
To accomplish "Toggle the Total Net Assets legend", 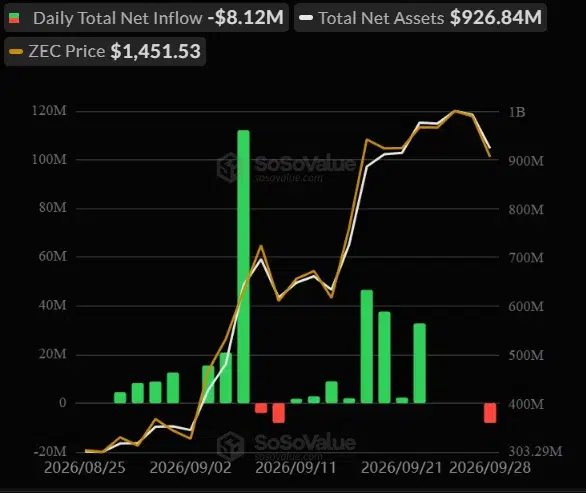I will tap(420, 18).
